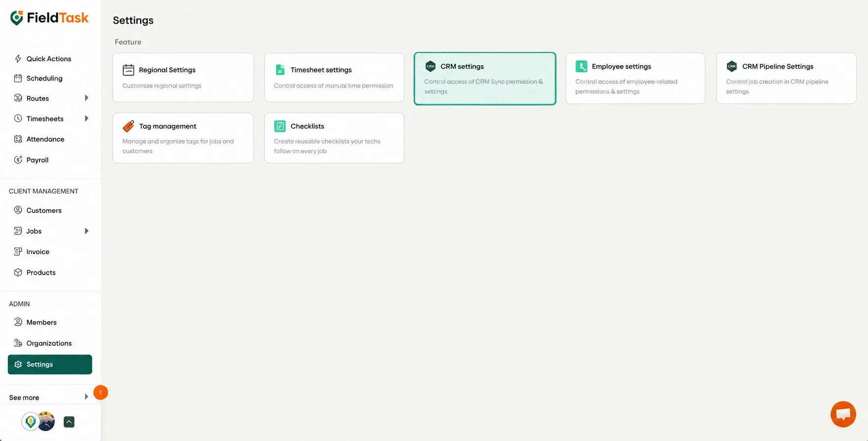This screenshot has height=441, width=868.
Task: Click the Members person icon
Action: point(18,322)
